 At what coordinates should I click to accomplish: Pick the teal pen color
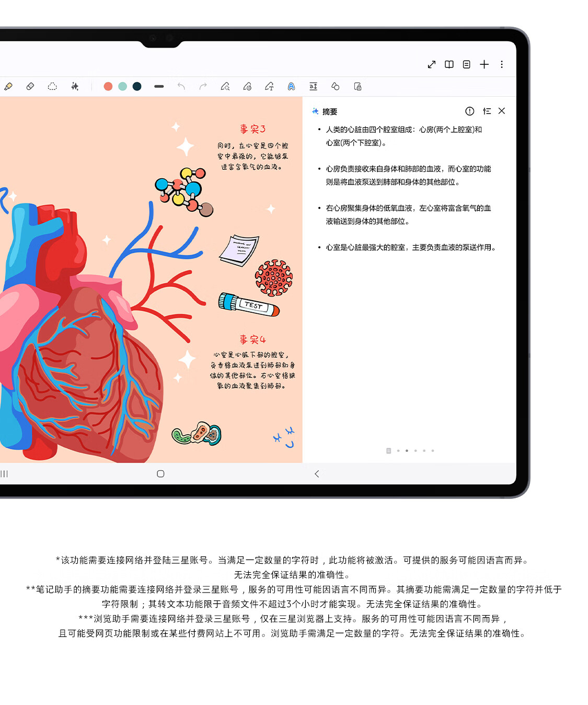point(122,86)
